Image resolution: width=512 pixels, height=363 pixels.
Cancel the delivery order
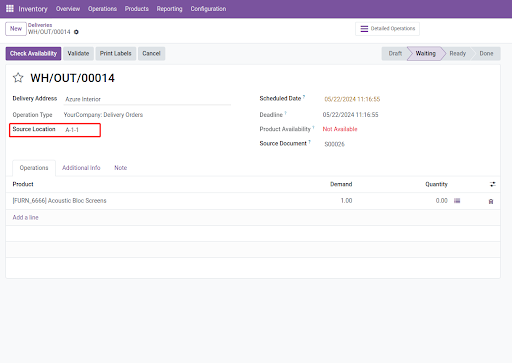151,53
